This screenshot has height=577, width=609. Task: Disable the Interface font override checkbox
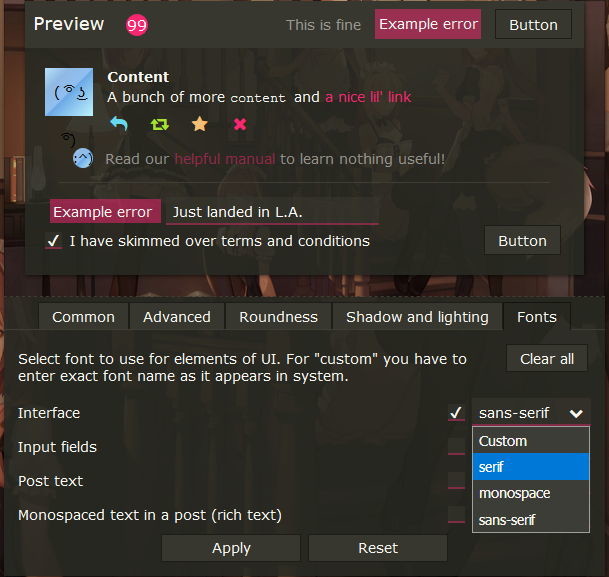pos(456,413)
